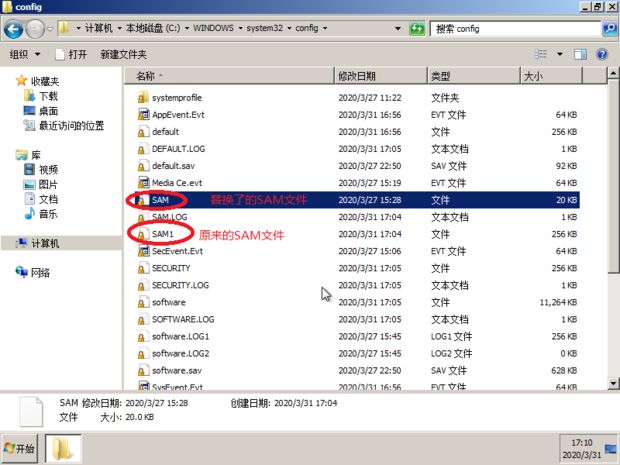Go back with the Back arrow button
This screenshot has height=465, width=620.
[x=13, y=29]
